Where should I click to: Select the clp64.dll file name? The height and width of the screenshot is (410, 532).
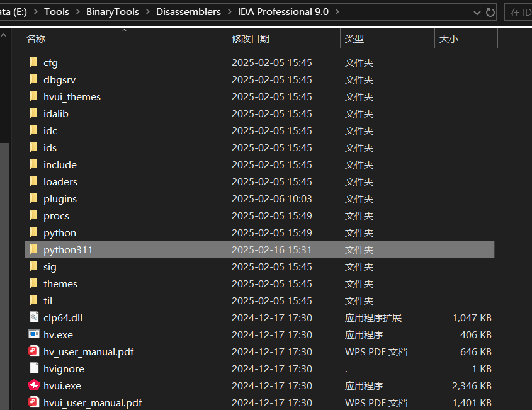click(x=63, y=317)
